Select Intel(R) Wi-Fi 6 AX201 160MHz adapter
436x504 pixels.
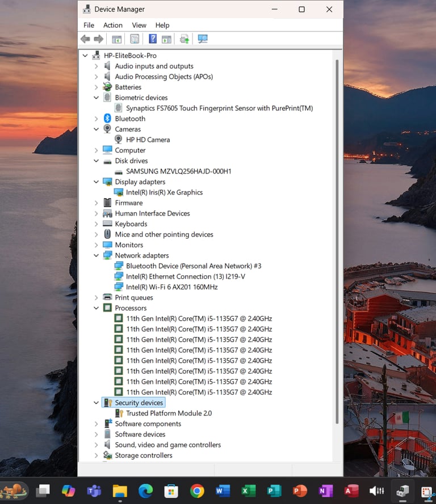171,287
